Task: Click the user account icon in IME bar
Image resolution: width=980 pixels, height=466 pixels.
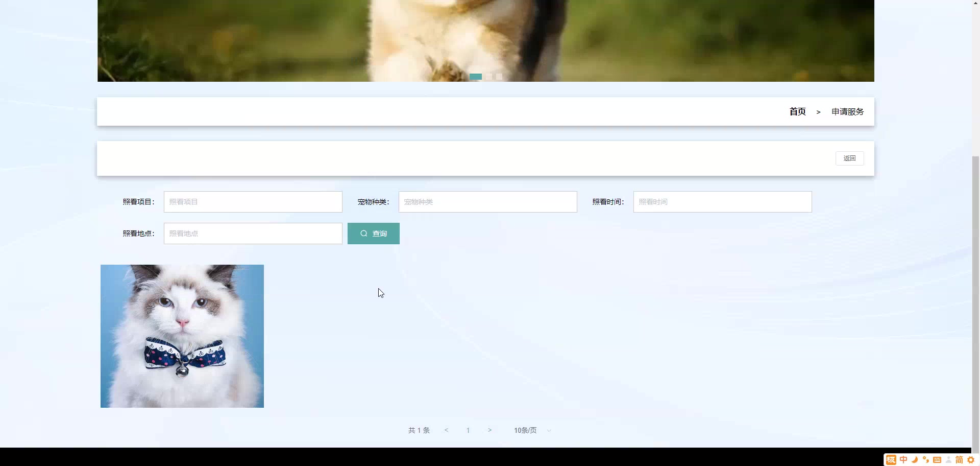Action: (x=948, y=460)
